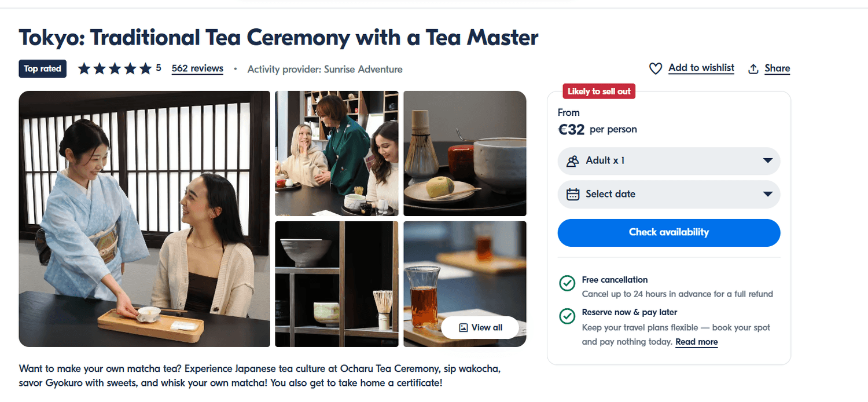The width and height of the screenshot is (868, 402).
Task: Click the Share link text
Action: coord(777,68)
